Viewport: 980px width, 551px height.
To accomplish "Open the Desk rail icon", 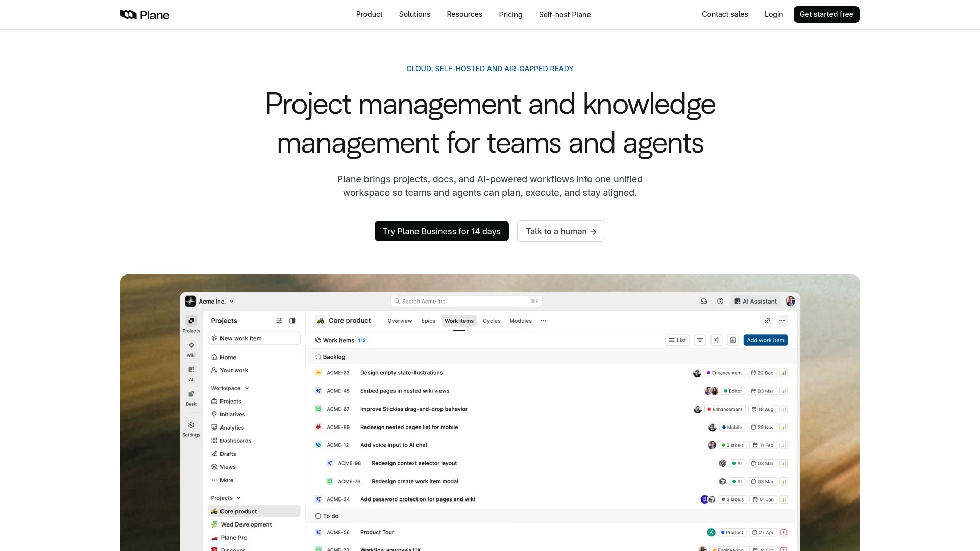I will click(x=191, y=394).
